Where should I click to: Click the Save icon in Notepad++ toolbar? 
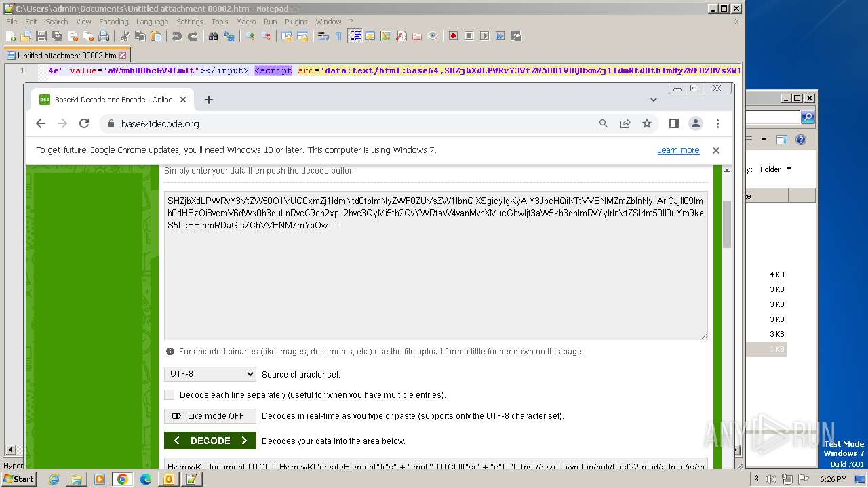pos(41,36)
